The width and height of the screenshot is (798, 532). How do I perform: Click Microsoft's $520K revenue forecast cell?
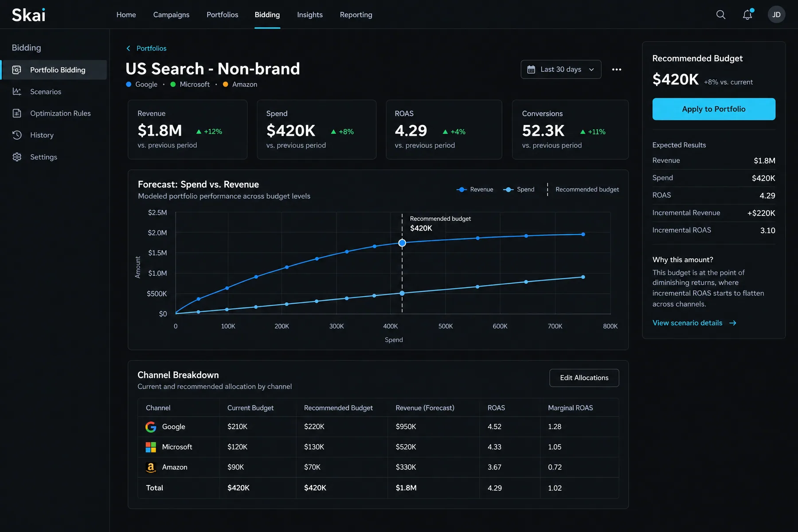(406, 447)
